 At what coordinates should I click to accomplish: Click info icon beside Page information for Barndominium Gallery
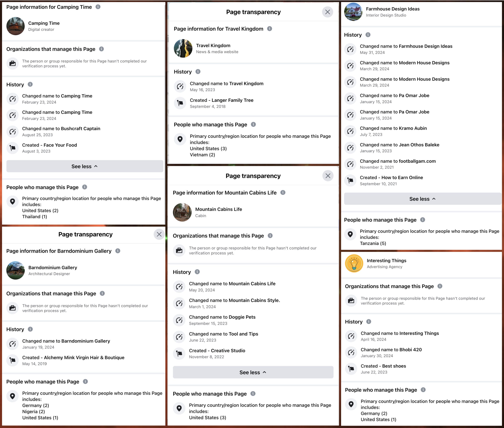coord(118,251)
